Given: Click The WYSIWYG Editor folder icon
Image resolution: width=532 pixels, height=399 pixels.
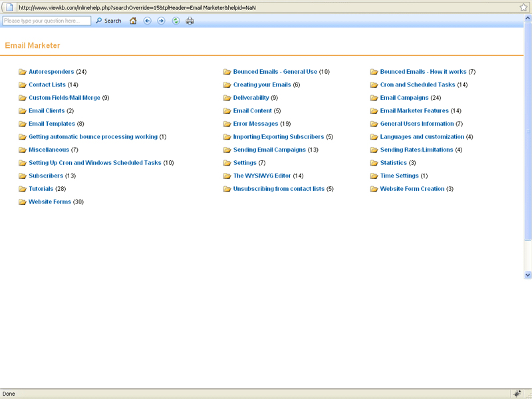Looking at the screenshot, I should pos(227,176).
